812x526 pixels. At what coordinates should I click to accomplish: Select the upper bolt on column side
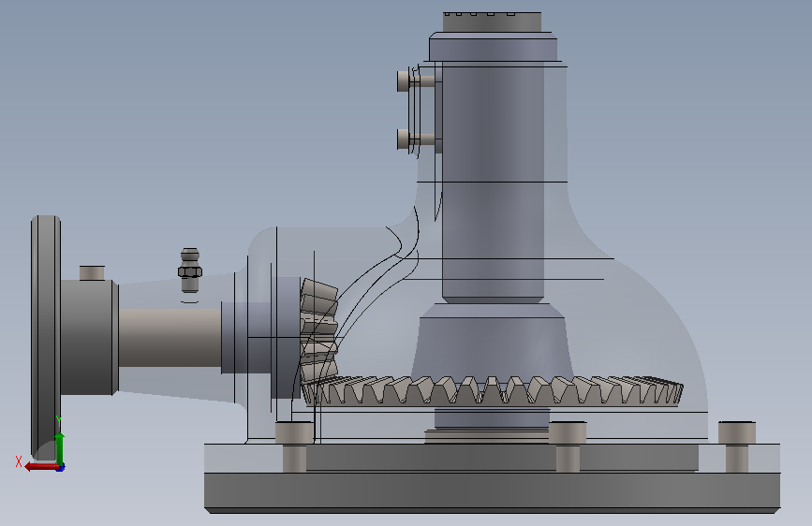[x=417, y=81]
